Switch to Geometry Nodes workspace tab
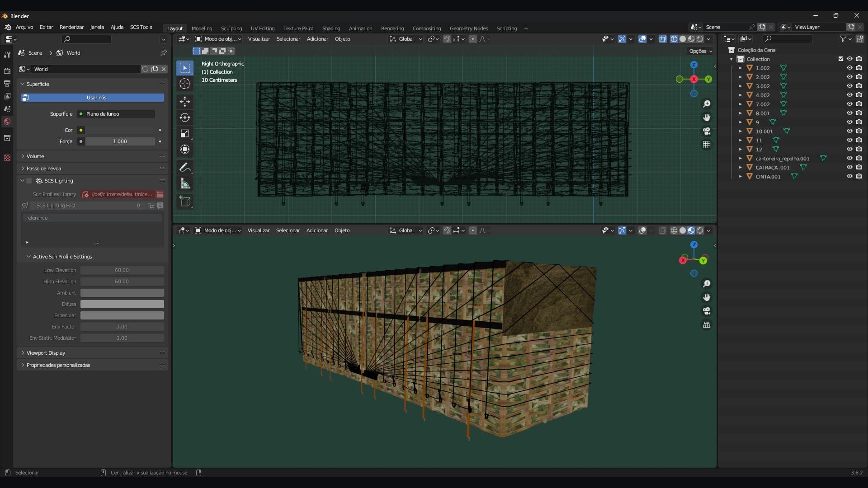 coord(469,28)
